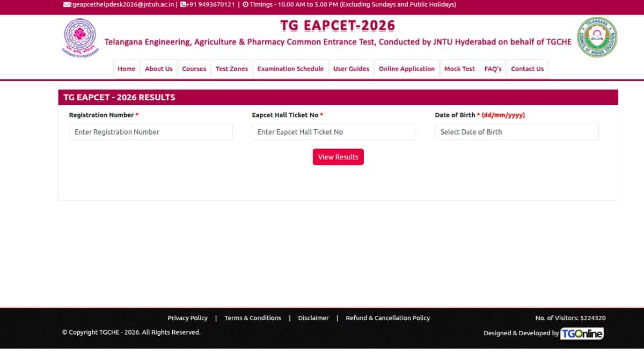Click the Registration Number label
Viewport: 644px width, 362px height.
click(x=104, y=115)
